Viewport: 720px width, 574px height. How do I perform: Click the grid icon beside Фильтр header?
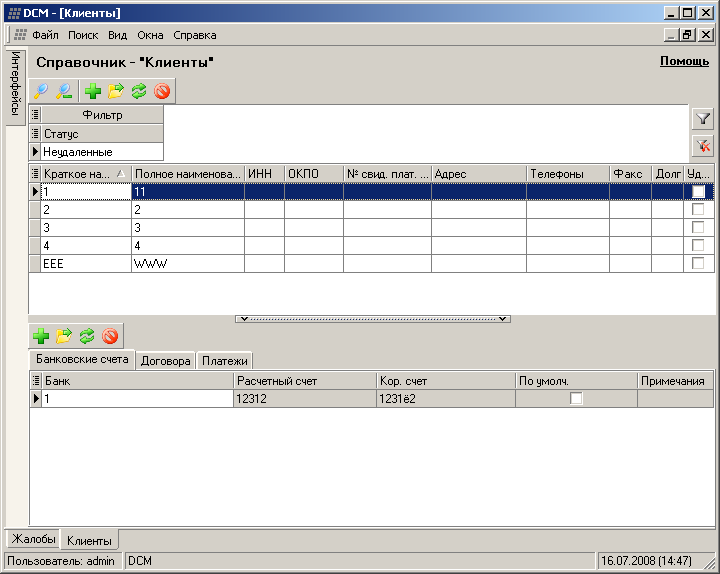pos(35,114)
